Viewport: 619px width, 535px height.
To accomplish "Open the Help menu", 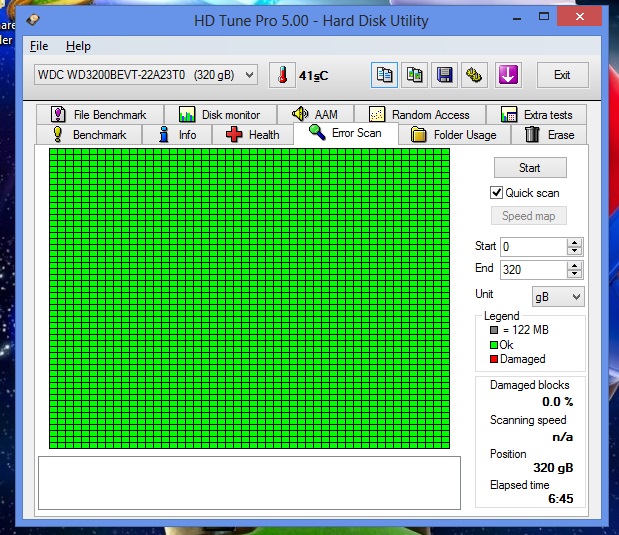I will tap(78, 46).
